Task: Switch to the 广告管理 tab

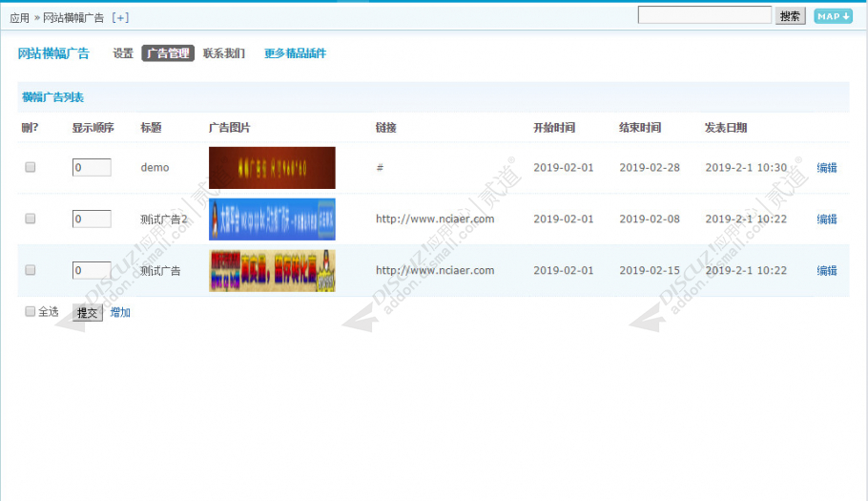Action: click(x=168, y=53)
